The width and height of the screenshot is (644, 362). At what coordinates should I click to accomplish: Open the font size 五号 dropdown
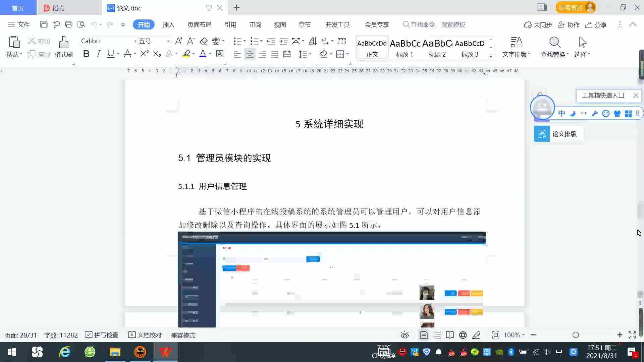[x=168, y=41]
